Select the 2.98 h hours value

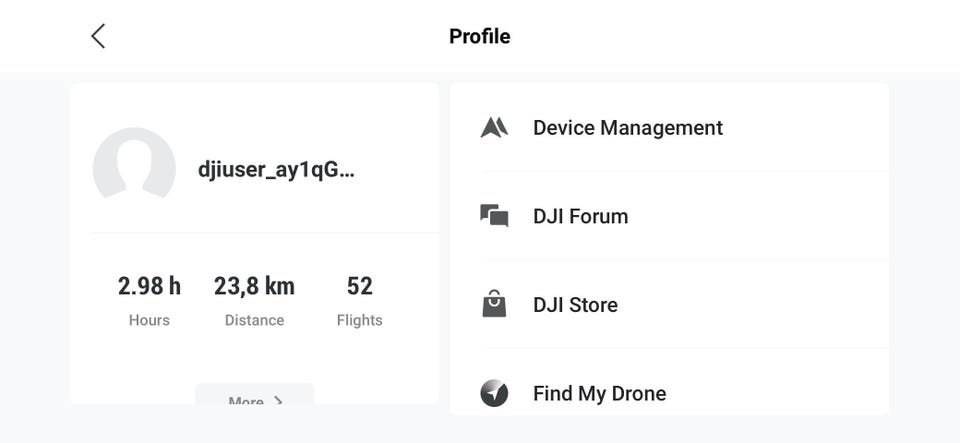[149, 286]
